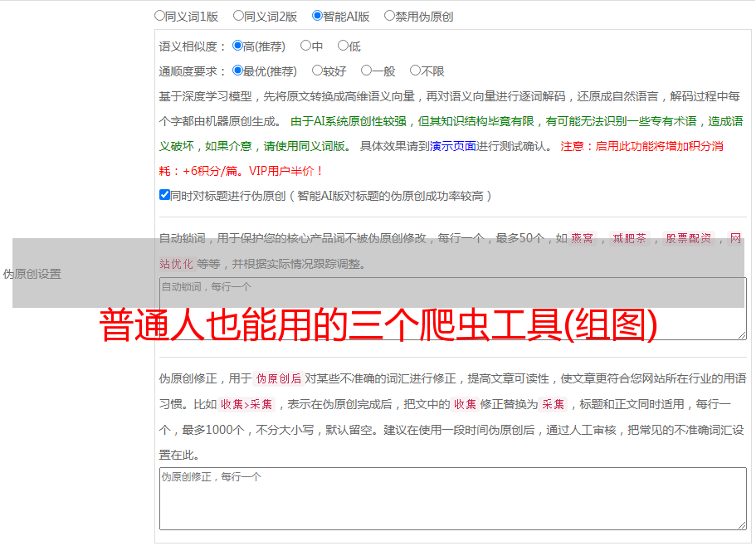
Task: Click into the 自动锁词 text area
Action: coord(452,309)
